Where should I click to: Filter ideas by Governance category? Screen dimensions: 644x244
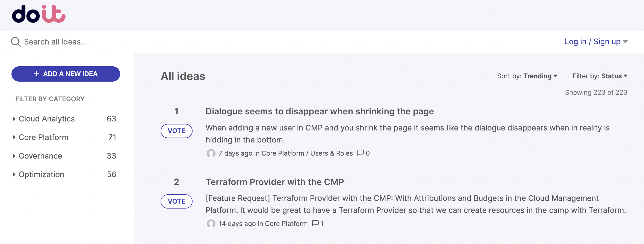pos(40,156)
